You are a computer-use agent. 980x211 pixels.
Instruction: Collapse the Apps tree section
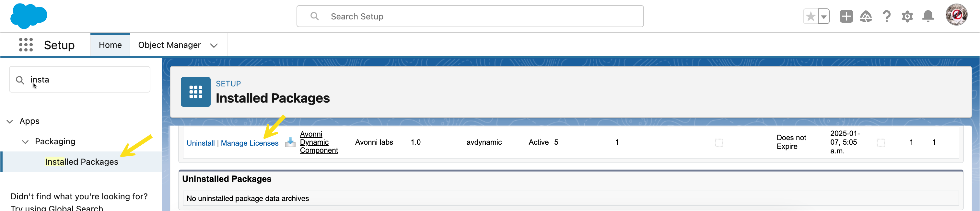[10, 121]
